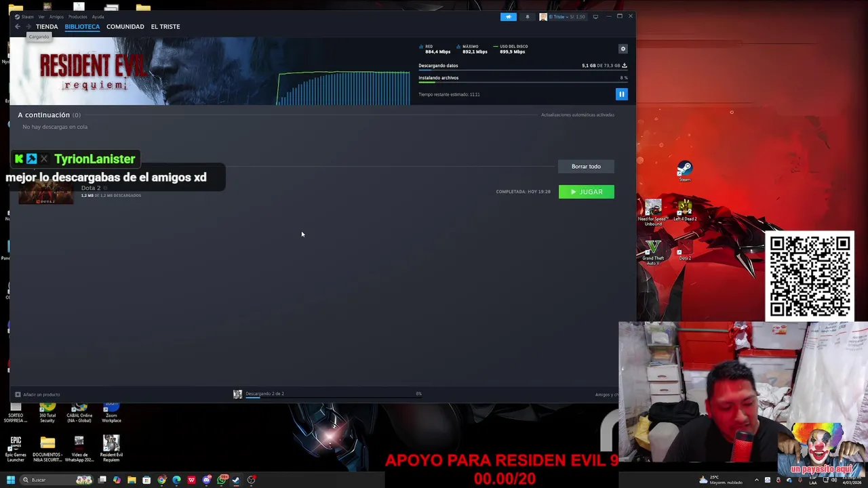Open WhatsApp from the taskbar
The width and height of the screenshot is (868, 488).
pyautogui.click(x=222, y=480)
